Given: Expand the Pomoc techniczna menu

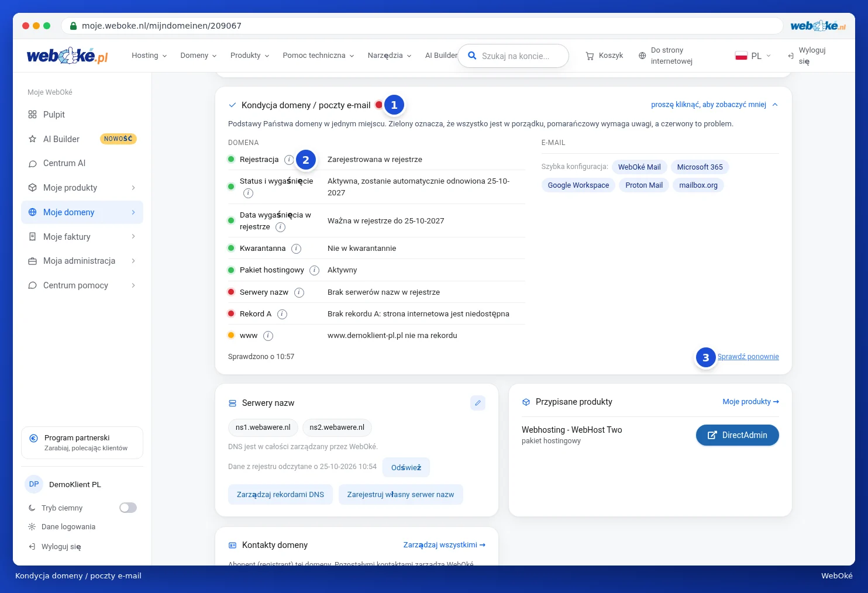Looking at the screenshot, I should 318,56.
